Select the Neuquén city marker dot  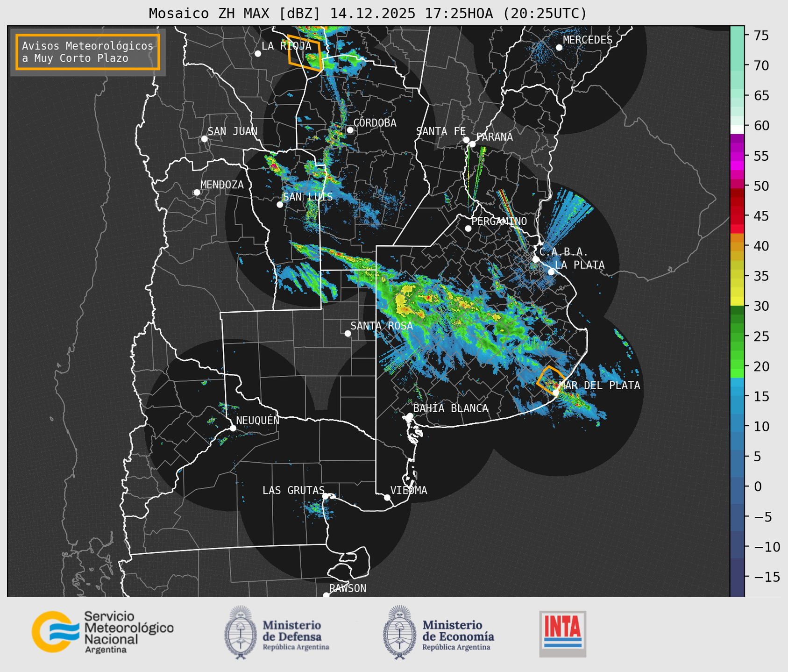coord(233,428)
